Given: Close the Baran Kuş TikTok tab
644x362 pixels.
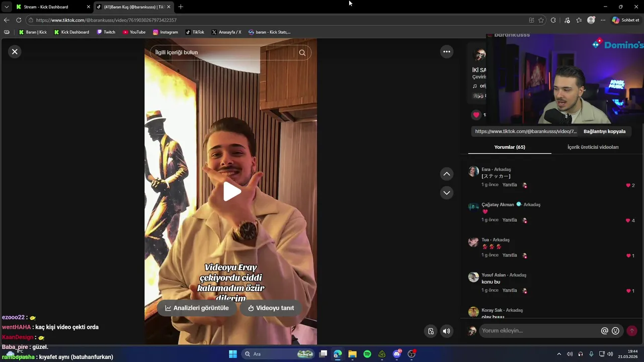Looking at the screenshot, I should pos(169,7).
